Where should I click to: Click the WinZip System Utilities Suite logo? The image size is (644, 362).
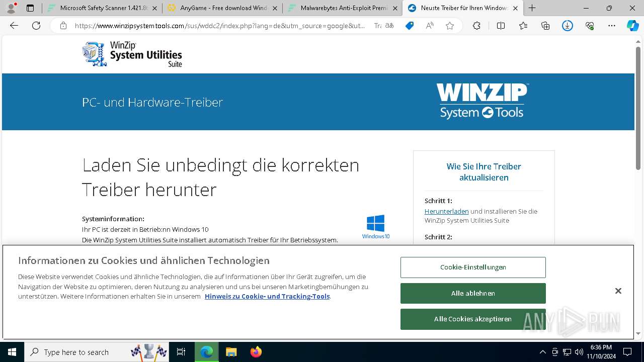(x=132, y=54)
